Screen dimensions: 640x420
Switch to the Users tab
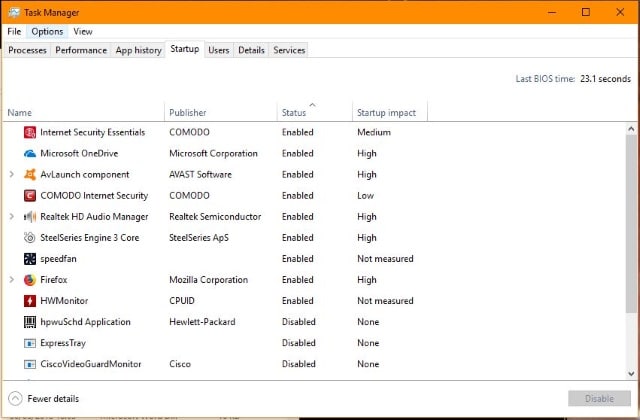pyautogui.click(x=218, y=50)
